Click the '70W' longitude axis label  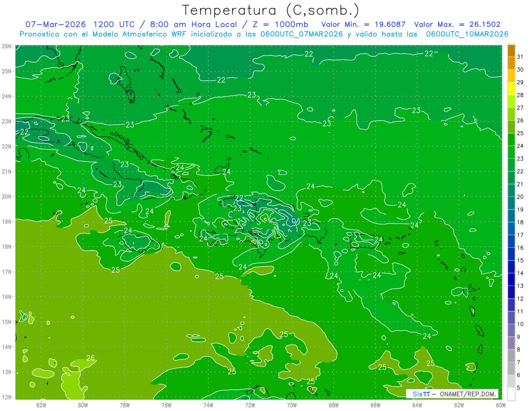[292, 405]
